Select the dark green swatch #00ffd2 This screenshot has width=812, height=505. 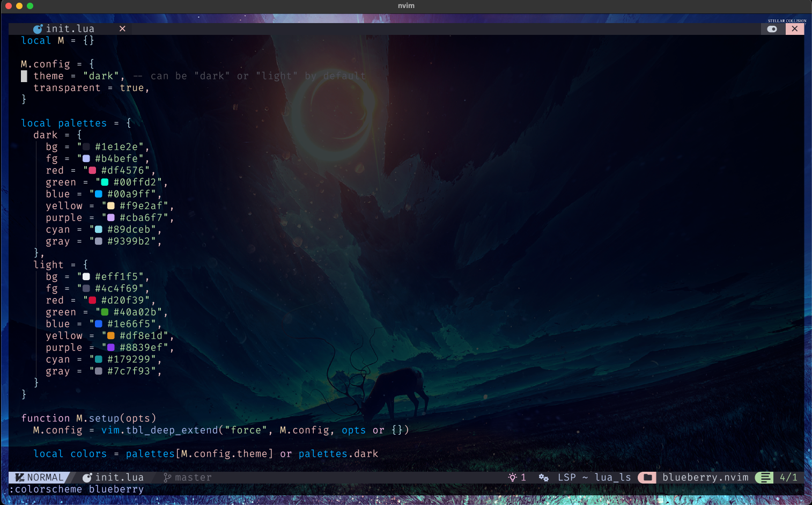[x=105, y=182]
